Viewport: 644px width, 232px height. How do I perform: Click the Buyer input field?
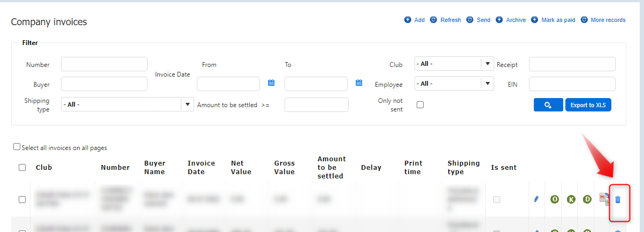[104, 84]
